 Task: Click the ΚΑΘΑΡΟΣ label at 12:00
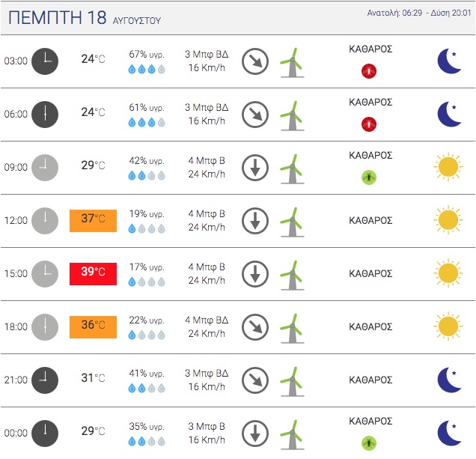[x=370, y=220]
